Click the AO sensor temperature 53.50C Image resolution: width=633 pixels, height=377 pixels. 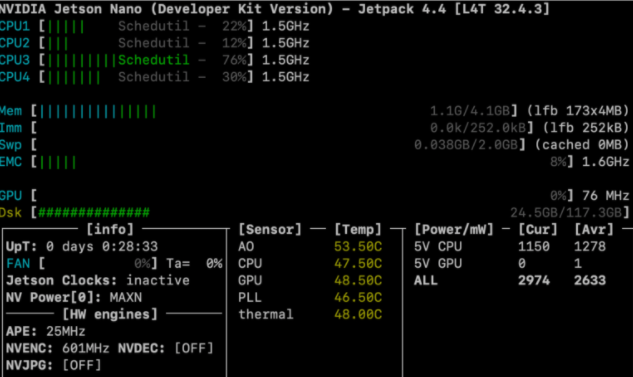coord(358,247)
